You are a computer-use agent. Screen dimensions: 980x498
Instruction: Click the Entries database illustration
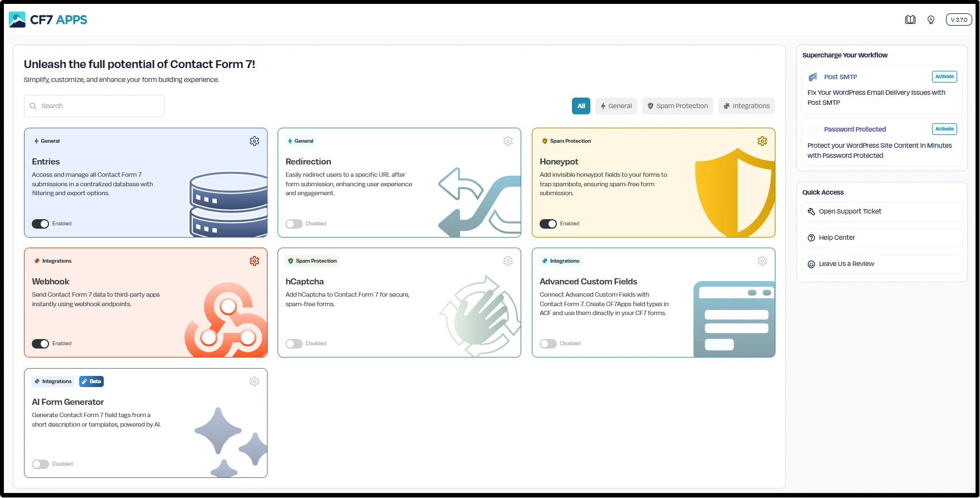pos(228,204)
